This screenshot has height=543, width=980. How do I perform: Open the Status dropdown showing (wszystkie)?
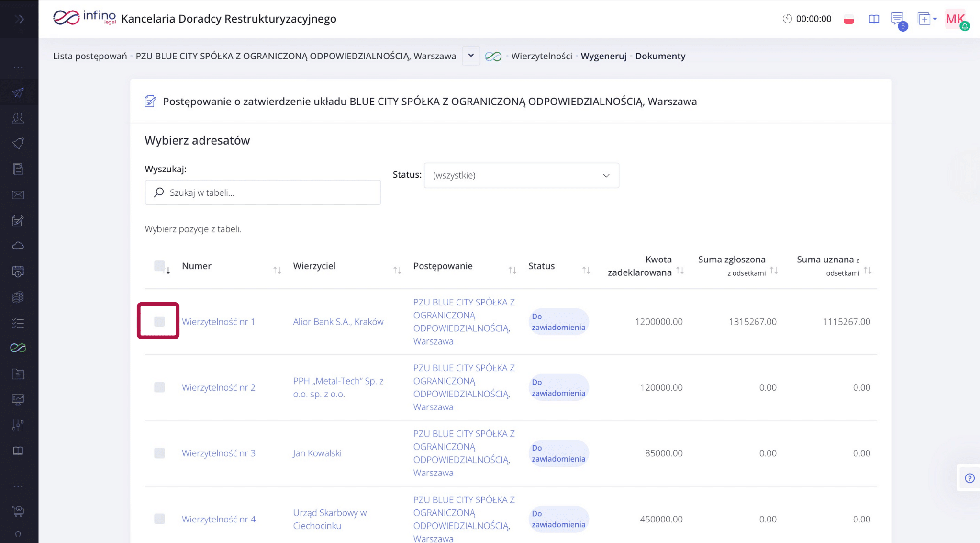pyautogui.click(x=521, y=175)
